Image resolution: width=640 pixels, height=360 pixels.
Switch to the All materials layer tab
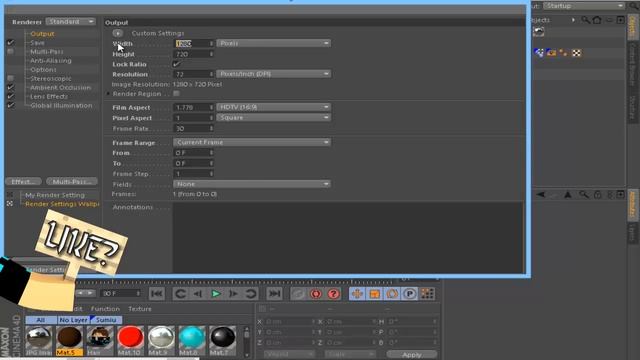(x=41, y=320)
